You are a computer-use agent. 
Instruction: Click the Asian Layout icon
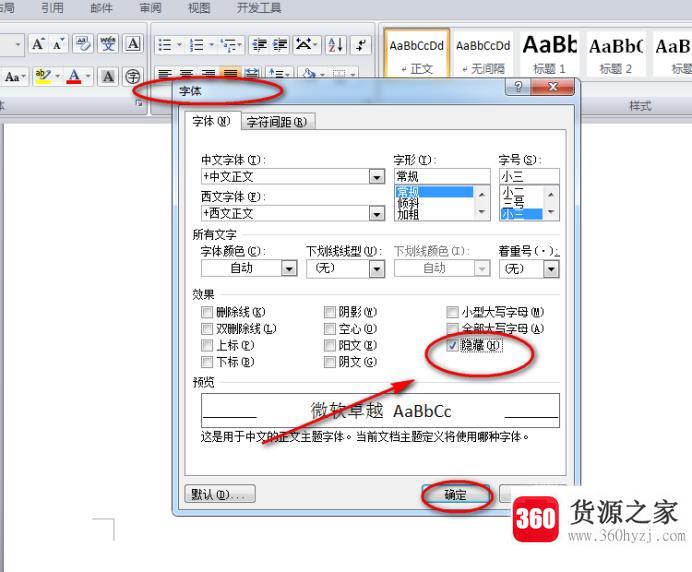coord(306,45)
